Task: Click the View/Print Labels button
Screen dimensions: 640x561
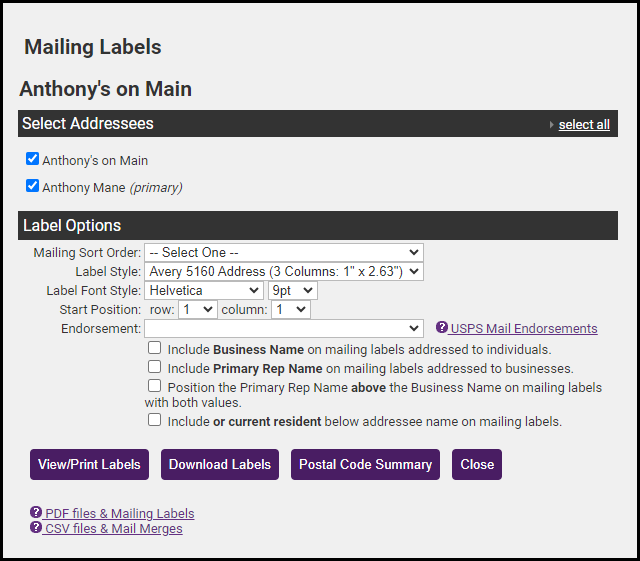Action: click(89, 464)
